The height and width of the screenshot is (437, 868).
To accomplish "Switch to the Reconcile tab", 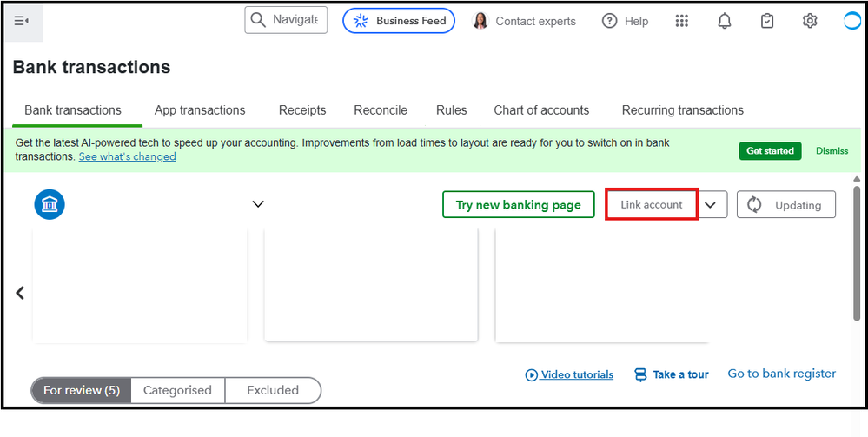I will click(381, 110).
